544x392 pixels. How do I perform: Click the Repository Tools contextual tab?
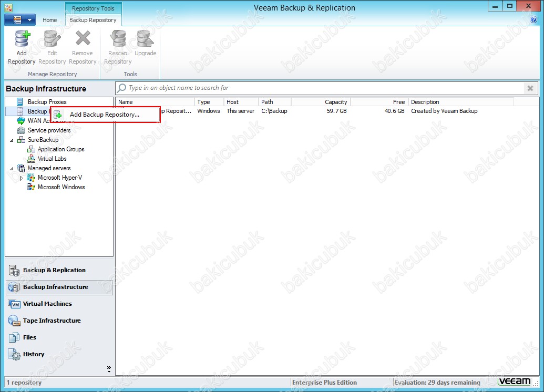[x=93, y=8]
